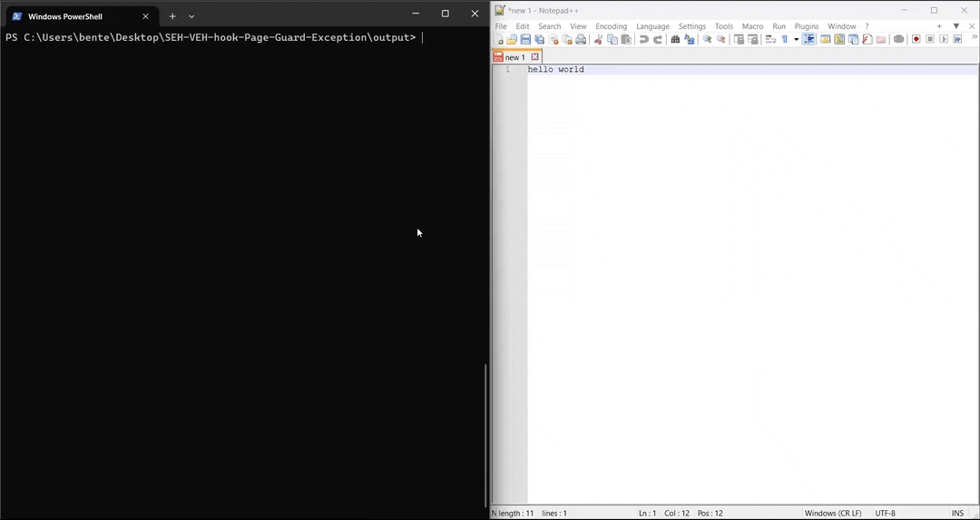Open the Document List panel icon
Screen dimensions: 980x520
pos(853,39)
